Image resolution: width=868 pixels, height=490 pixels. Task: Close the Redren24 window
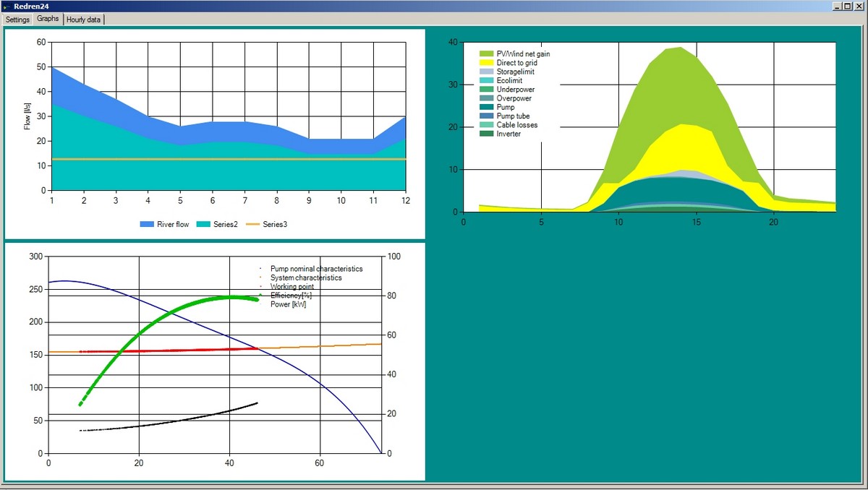coord(859,6)
